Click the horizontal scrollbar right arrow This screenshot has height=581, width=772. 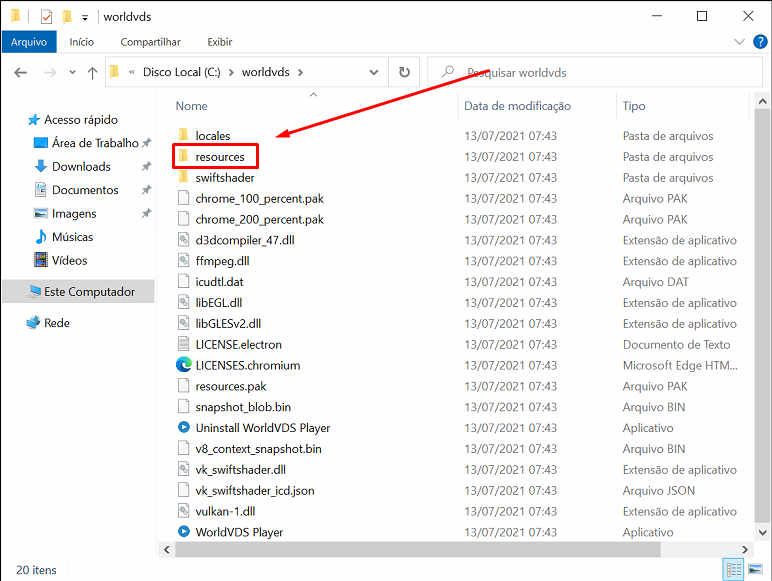(745, 549)
